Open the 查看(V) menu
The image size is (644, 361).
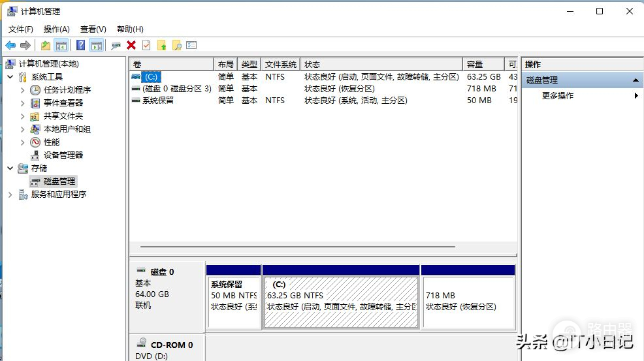pos(93,29)
